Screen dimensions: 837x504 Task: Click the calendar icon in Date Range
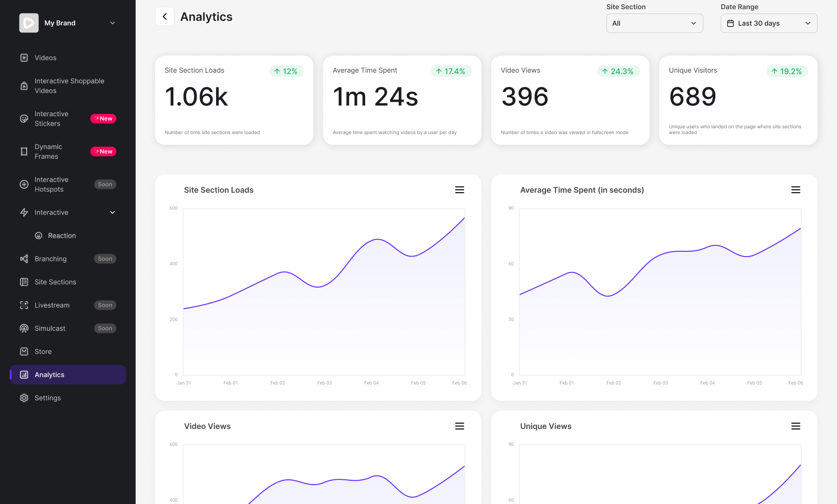[x=730, y=23]
